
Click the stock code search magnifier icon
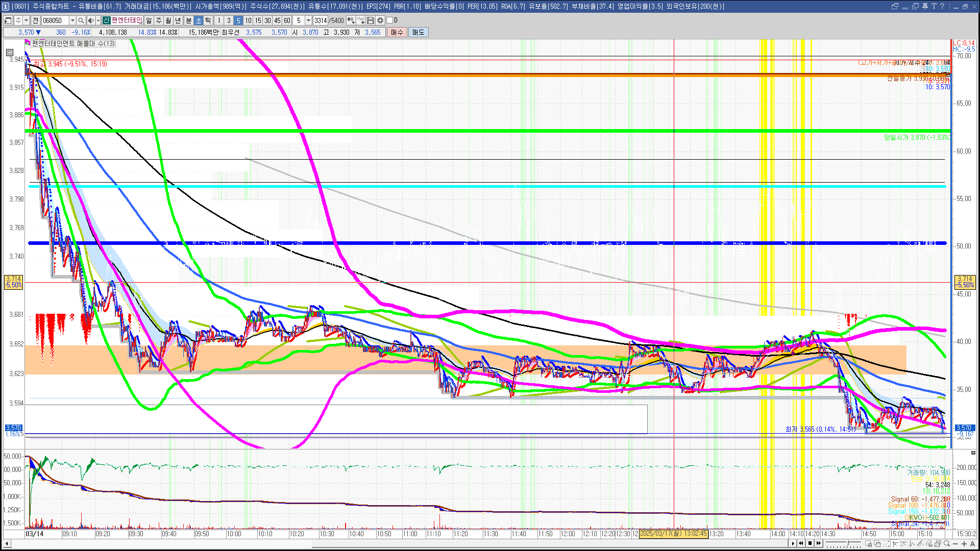(x=81, y=20)
